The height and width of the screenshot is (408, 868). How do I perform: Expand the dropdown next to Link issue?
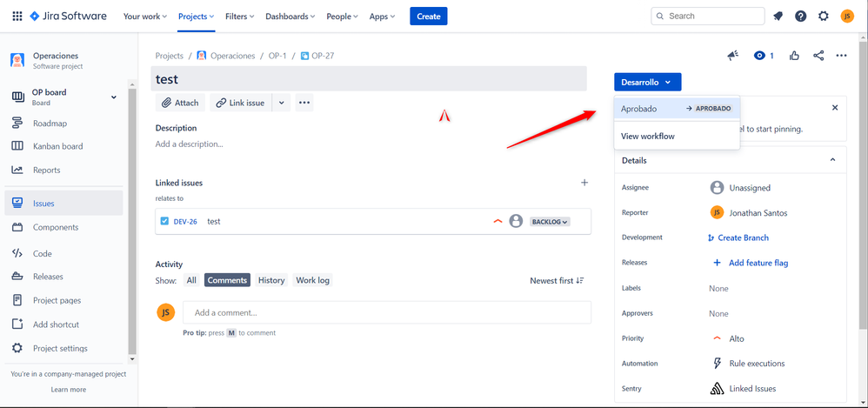(281, 103)
